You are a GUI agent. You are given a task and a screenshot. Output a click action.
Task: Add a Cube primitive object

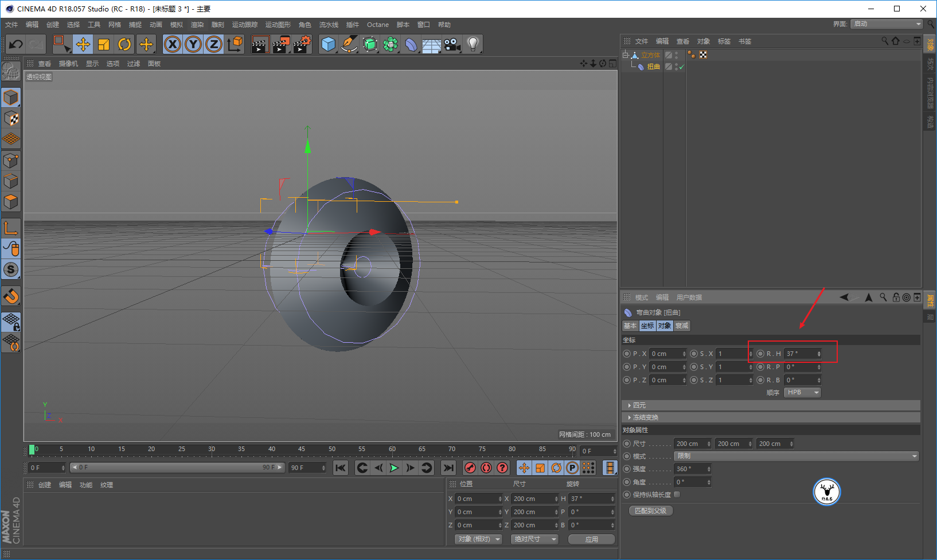coord(328,44)
